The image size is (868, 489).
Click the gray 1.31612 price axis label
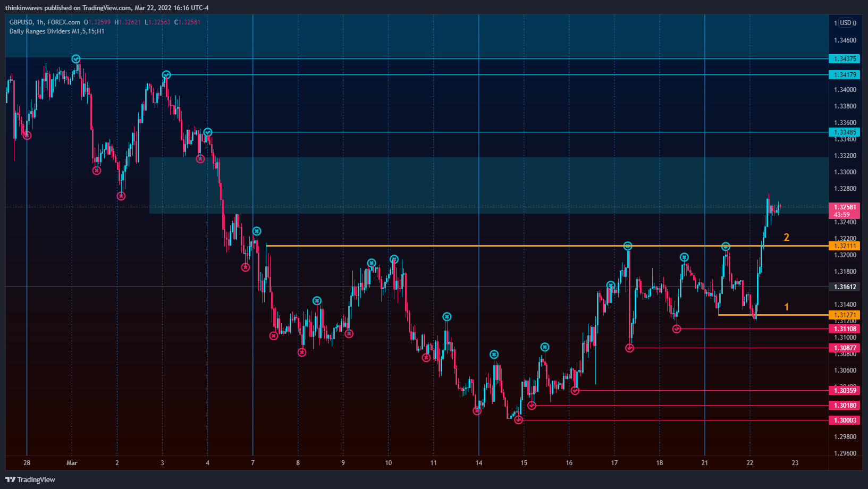[x=844, y=287]
